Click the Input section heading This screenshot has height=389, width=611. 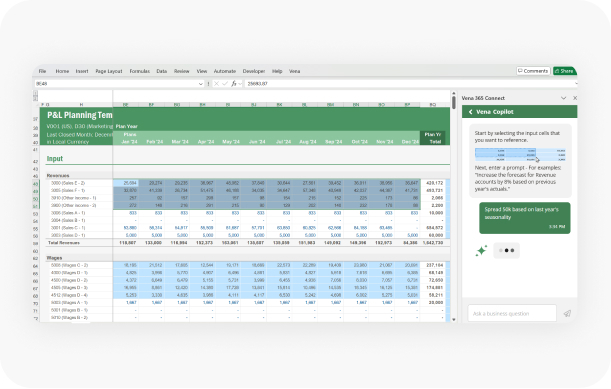[55, 159]
